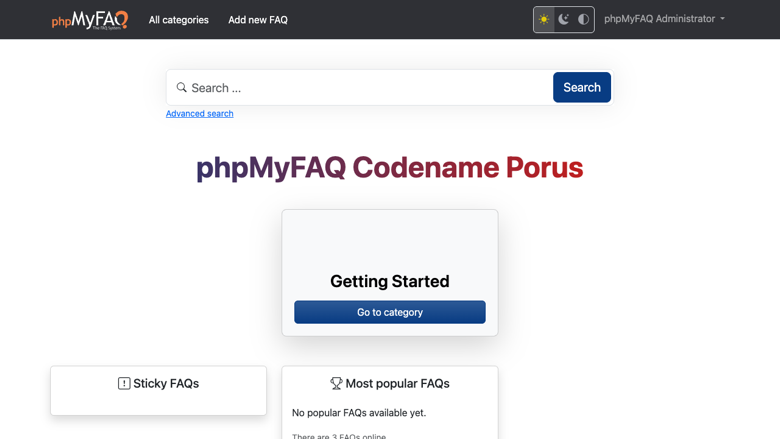
Task: Click the dropdown caret beside Administrator
Action: click(722, 19)
